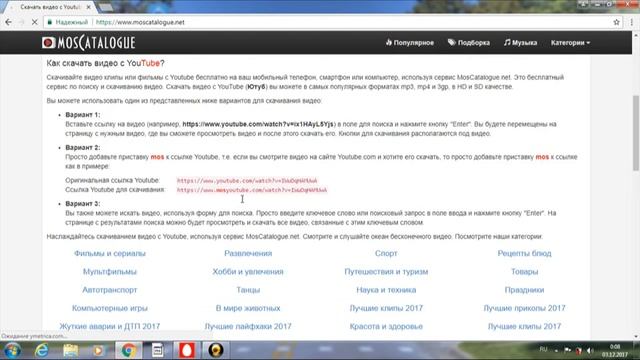This screenshot has width=640, height=360.
Task: Click the secure lock icon in address bar
Action: pos(50,22)
